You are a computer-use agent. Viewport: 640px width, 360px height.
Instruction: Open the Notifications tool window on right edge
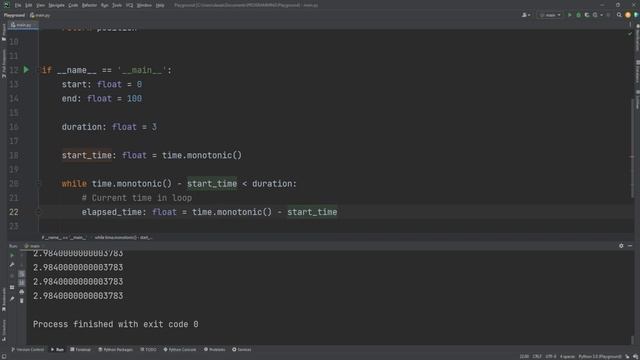637,38
